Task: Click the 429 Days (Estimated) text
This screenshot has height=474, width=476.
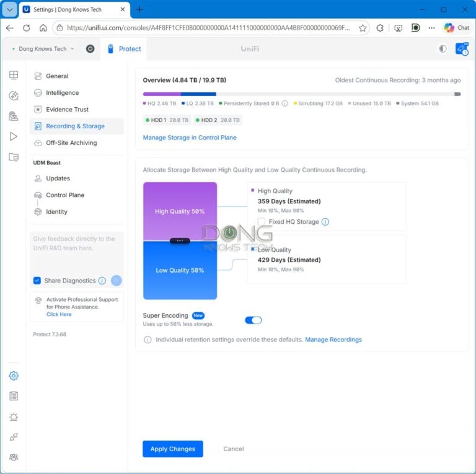Action: (x=289, y=260)
